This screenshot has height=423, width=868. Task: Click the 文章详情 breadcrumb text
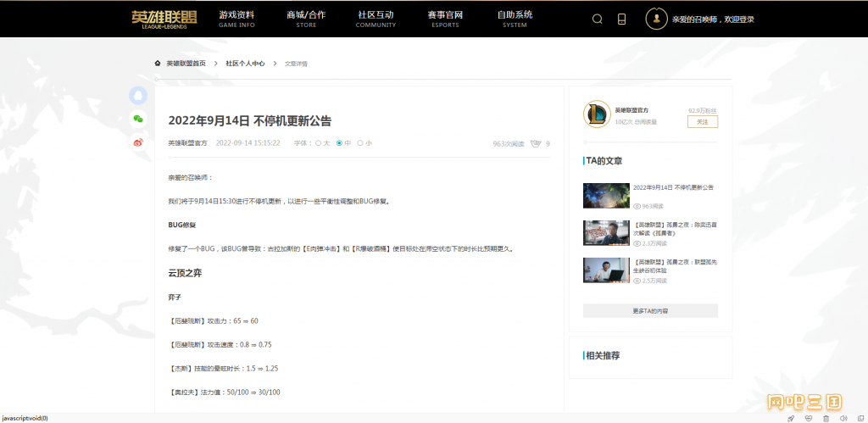pyautogui.click(x=296, y=64)
